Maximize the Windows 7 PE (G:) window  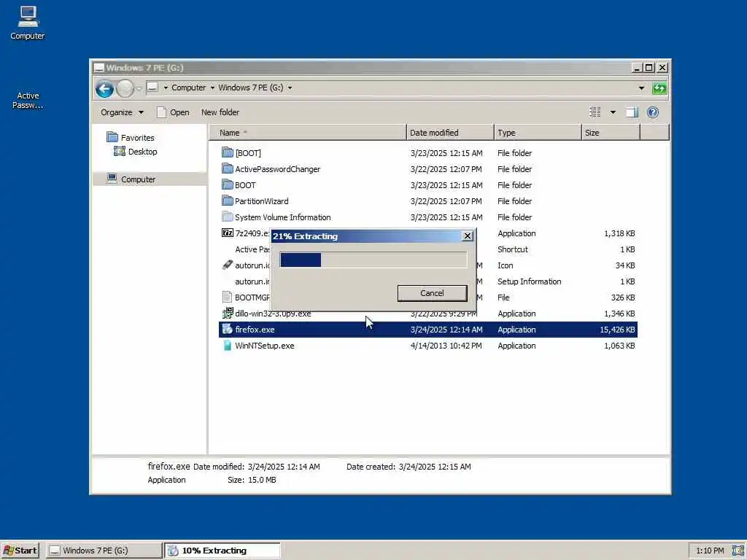click(649, 68)
